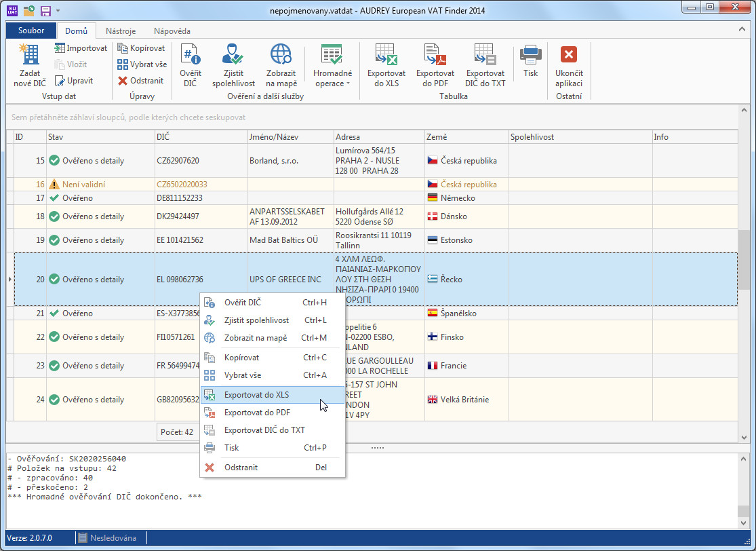Screen dimensions: 756x551
Task: Click the log panel scrollbar down arrow
Action: tap(743, 523)
